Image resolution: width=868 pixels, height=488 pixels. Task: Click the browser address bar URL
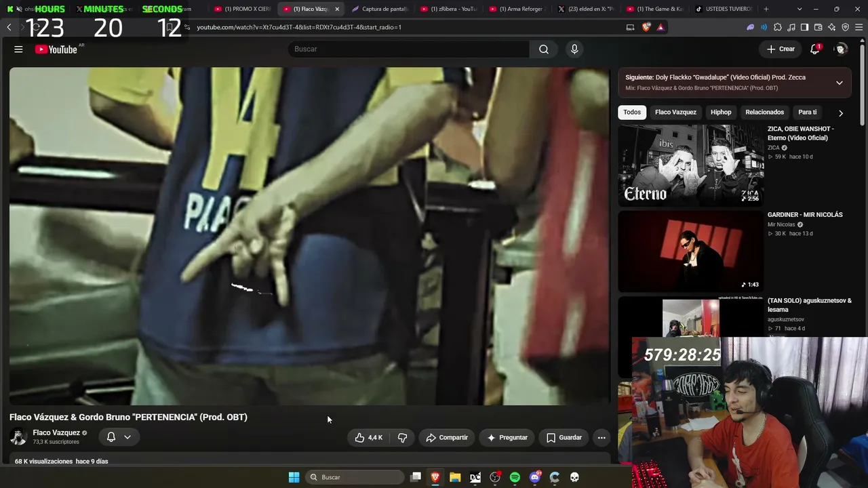(299, 27)
